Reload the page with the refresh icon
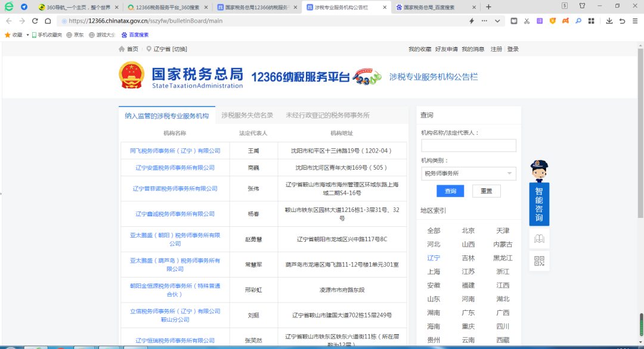This screenshot has height=349, width=644. [35, 21]
